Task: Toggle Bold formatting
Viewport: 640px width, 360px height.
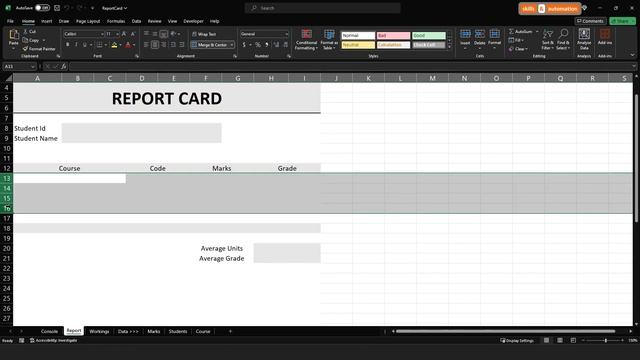Action: [67, 44]
